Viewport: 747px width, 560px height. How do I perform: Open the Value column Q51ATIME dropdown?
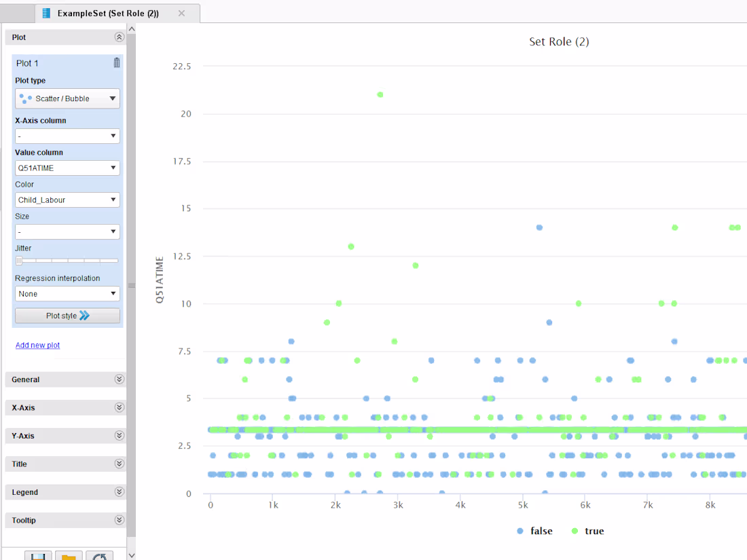[x=67, y=168]
